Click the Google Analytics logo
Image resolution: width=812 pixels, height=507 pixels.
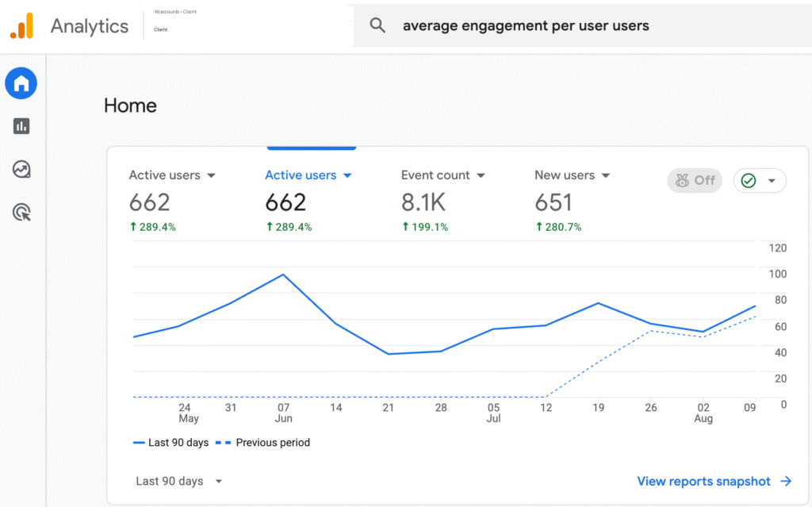[x=21, y=26]
